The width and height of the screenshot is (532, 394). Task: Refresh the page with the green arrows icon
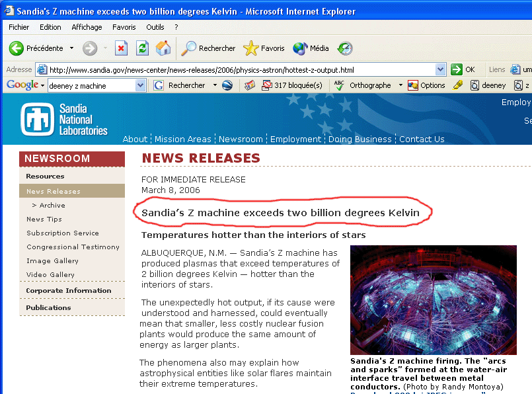[x=142, y=48]
